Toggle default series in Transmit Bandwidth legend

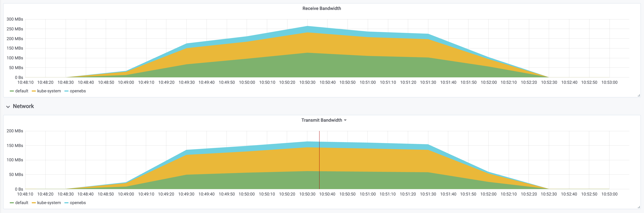point(21,203)
